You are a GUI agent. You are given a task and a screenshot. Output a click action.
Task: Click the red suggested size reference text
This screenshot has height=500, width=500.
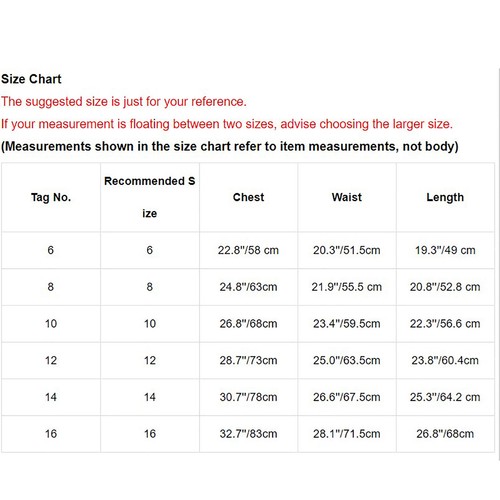point(124,102)
